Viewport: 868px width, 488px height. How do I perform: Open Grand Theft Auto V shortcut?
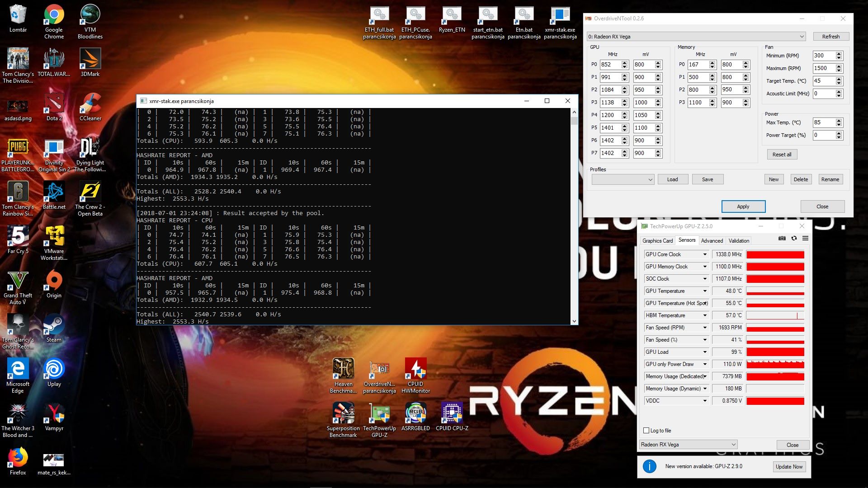point(18,287)
